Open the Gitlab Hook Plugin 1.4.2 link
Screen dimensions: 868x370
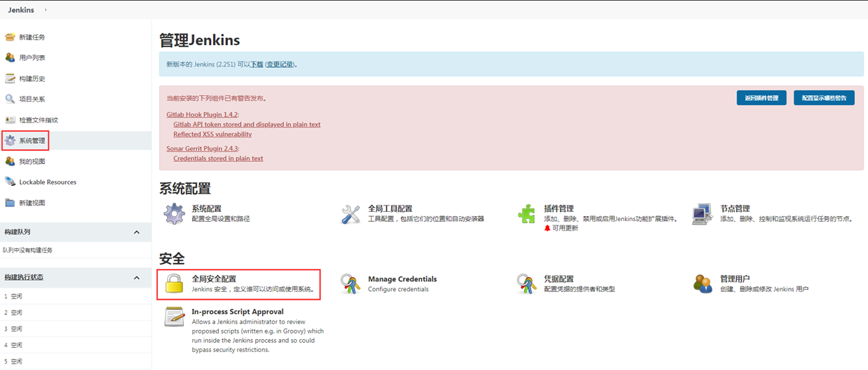coord(202,115)
